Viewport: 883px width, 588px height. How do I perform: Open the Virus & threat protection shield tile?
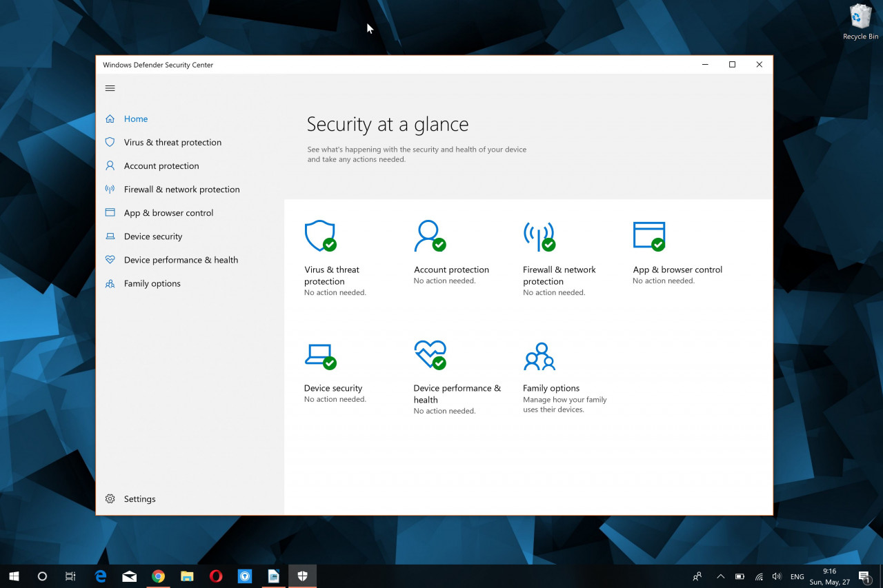[x=320, y=236]
